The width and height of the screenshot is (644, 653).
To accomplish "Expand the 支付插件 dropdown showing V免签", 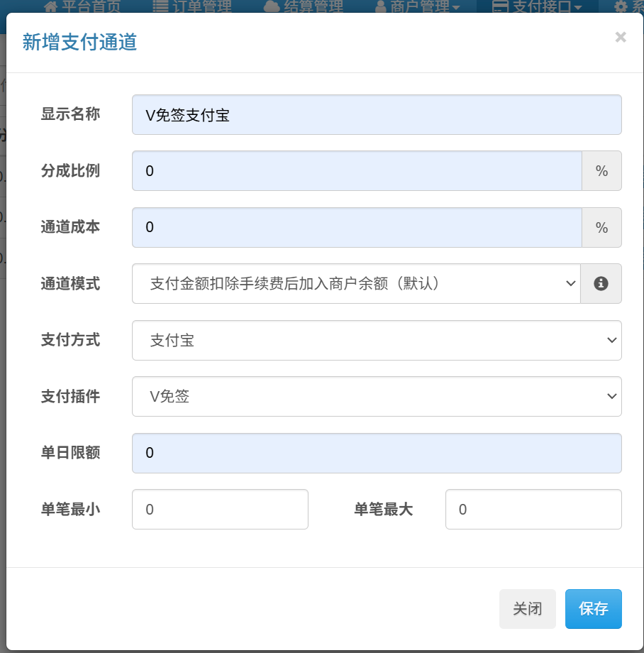I will pyautogui.click(x=377, y=397).
